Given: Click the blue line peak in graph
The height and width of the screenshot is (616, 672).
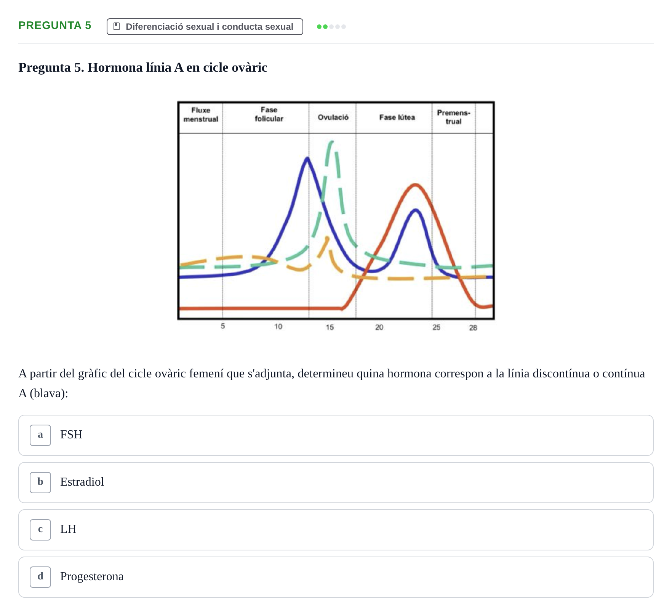Looking at the screenshot, I should click(x=307, y=158).
